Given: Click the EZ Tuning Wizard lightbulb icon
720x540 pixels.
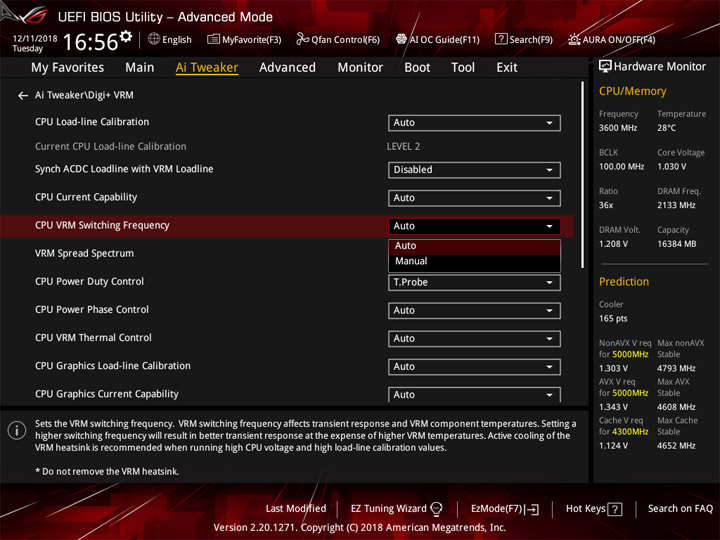Looking at the screenshot, I should click(436, 509).
